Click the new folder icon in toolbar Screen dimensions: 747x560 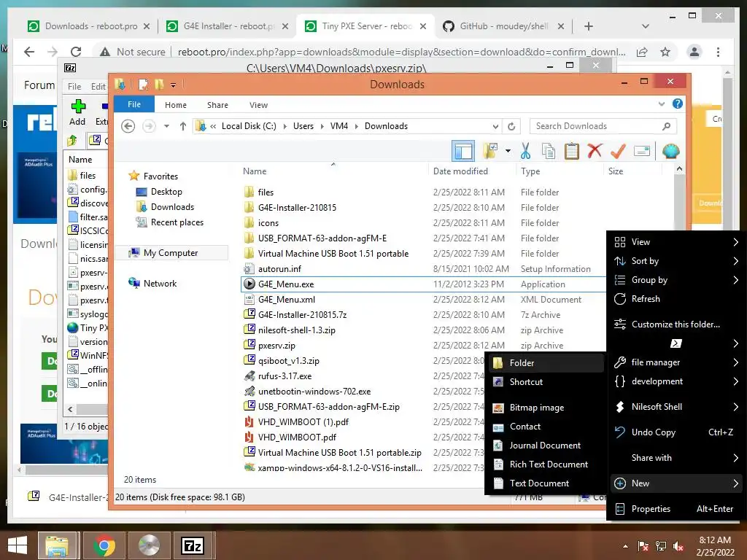point(489,152)
